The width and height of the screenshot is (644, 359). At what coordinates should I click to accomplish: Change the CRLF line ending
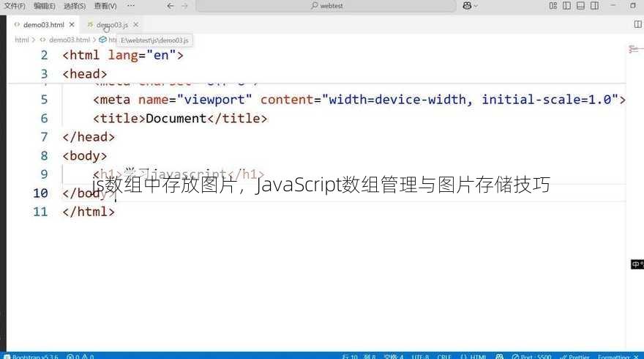coord(444,356)
